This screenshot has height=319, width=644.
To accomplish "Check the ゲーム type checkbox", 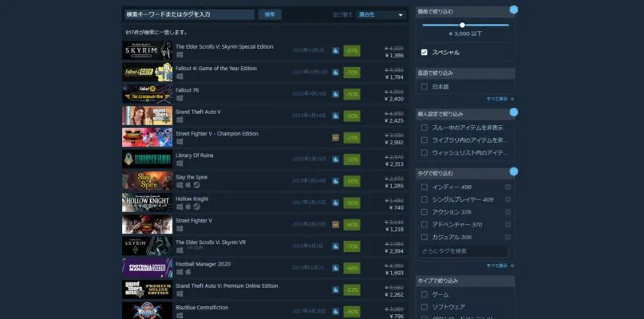I will tap(425, 294).
